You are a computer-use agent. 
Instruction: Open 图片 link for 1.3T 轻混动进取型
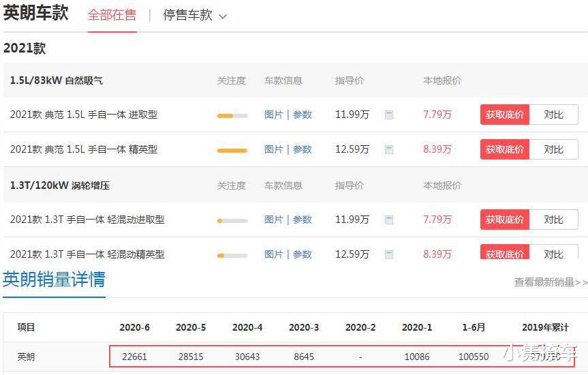(273, 220)
